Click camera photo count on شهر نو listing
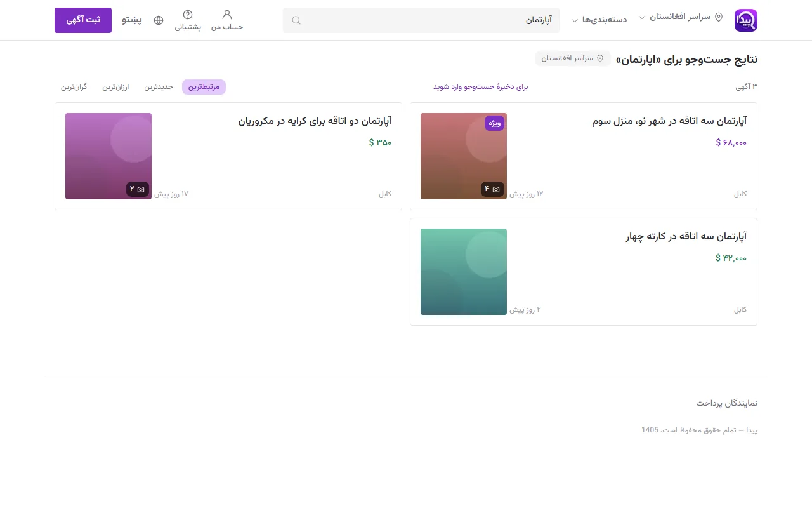 (492, 189)
